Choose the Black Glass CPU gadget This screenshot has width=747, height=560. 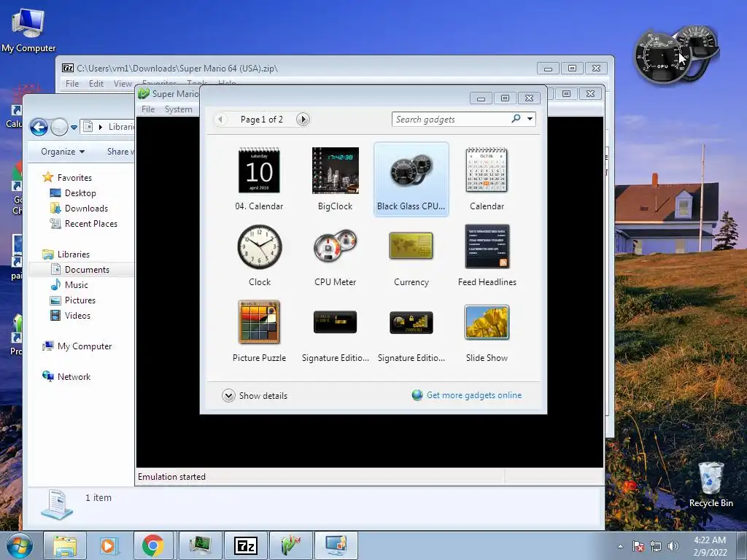[411, 179]
